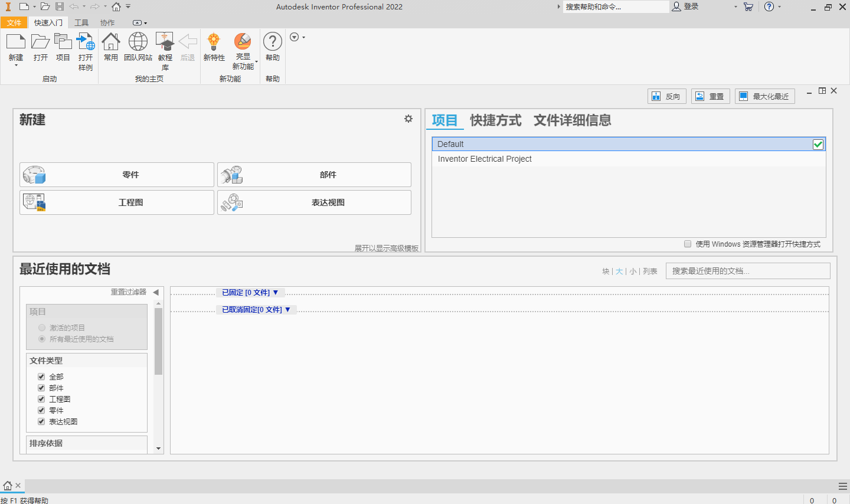The image size is (850, 504).
Task: Uncheck the 工程图 file type filter
Action: pos(41,398)
